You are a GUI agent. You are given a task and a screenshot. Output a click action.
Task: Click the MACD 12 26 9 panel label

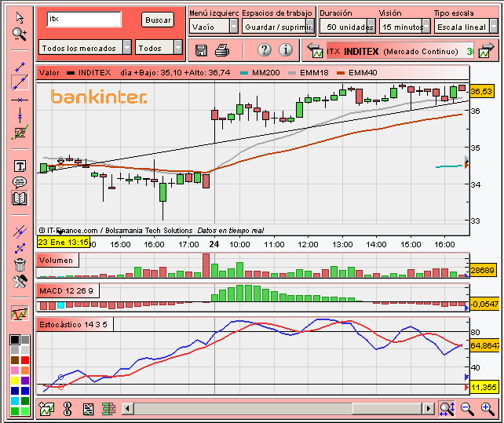(68, 290)
